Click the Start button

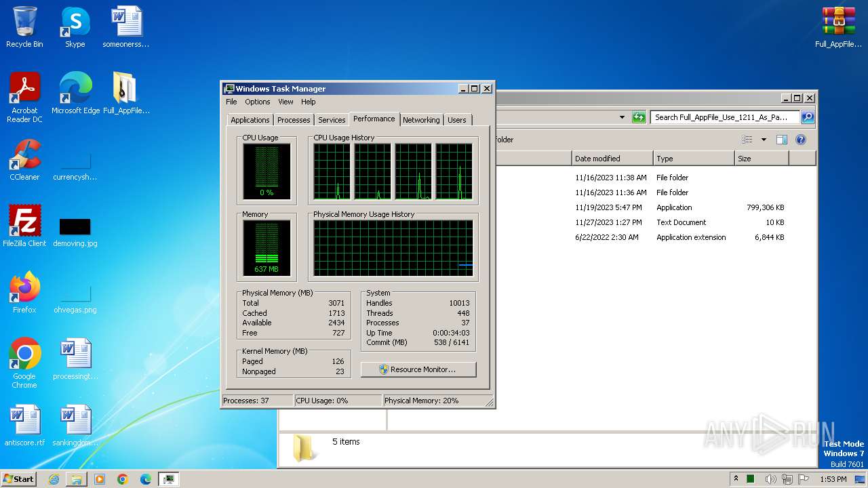click(18, 479)
